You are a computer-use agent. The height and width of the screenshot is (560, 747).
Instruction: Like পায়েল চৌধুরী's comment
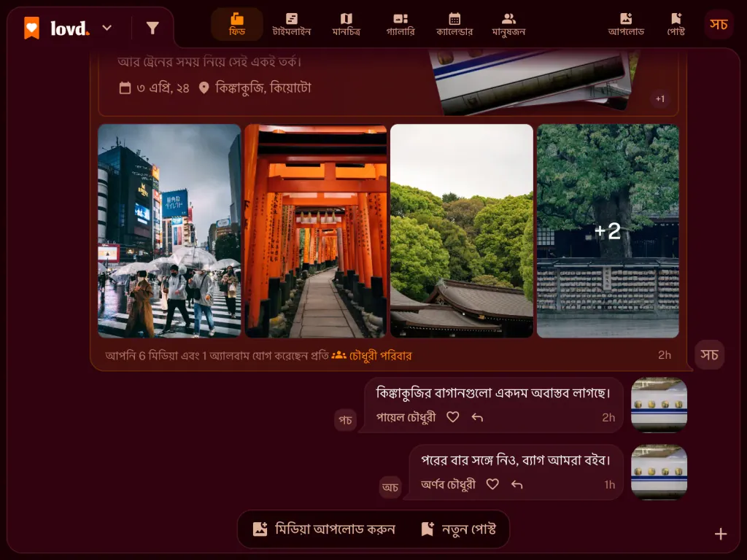click(x=452, y=417)
